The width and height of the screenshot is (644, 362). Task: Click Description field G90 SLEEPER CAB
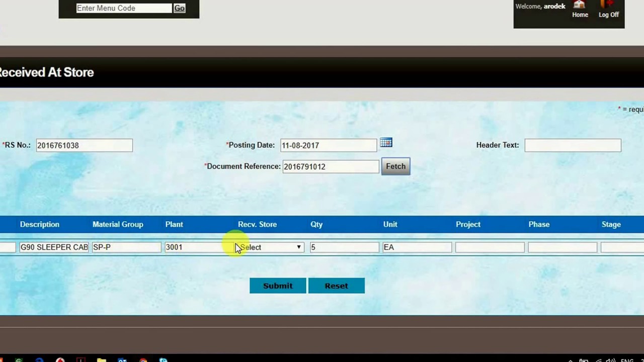[x=54, y=247]
